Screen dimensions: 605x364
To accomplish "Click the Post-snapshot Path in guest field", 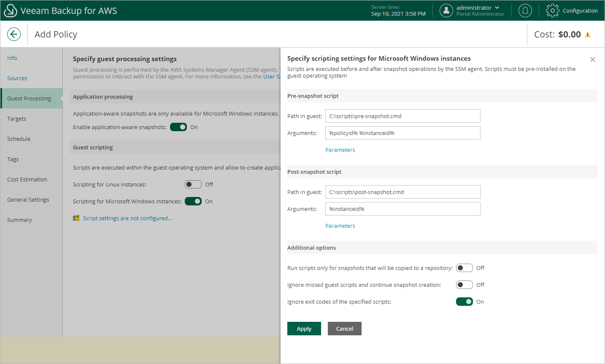I will coord(402,192).
